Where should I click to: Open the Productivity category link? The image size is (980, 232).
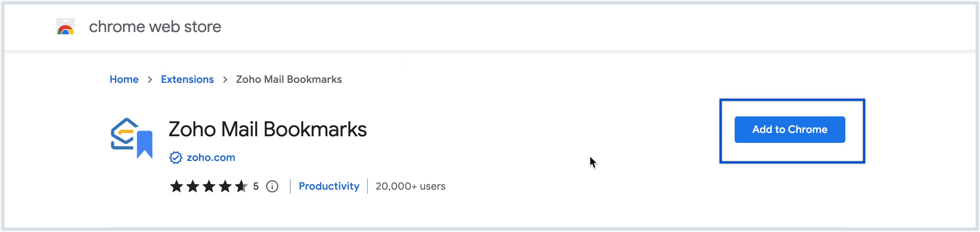pyautogui.click(x=329, y=186)
